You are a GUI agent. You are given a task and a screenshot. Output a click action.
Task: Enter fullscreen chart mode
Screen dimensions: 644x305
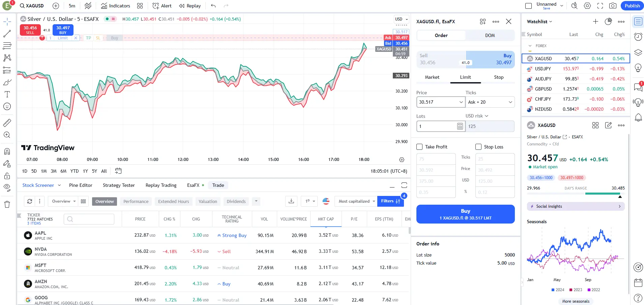click(600, 6)
